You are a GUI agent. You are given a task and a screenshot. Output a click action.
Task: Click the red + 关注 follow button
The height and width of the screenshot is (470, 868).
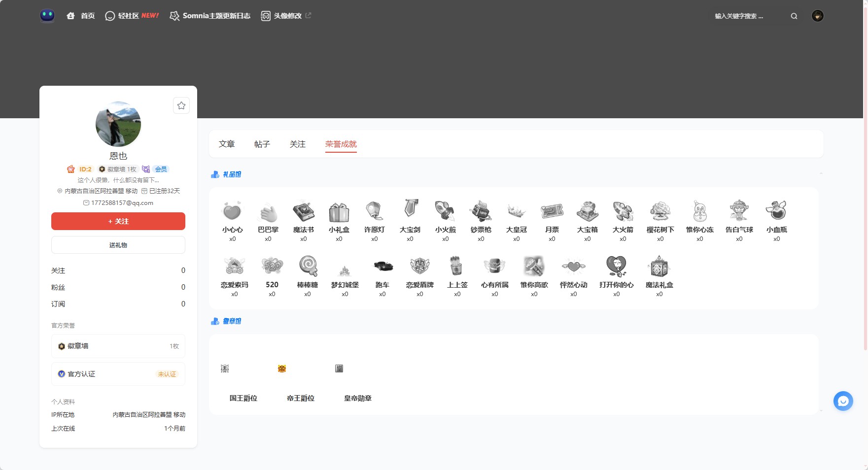118,221
